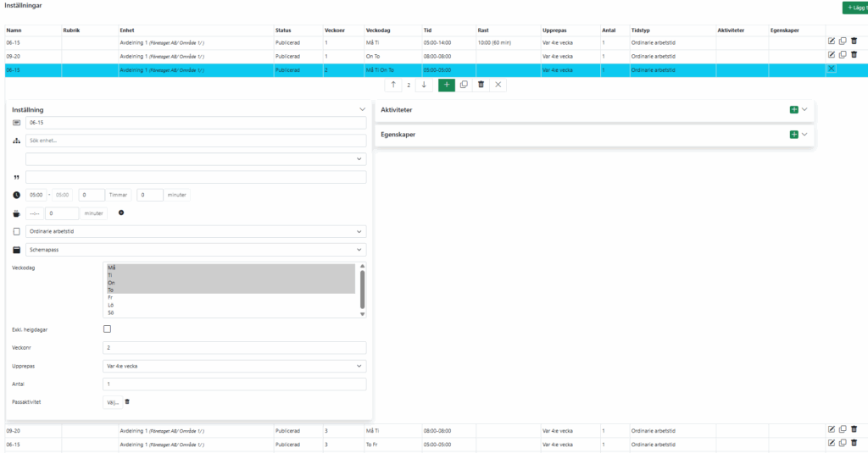Viewport: 868px width, 453px height.
Task: Click the Sök enhet search field
Action: pyautogui.click(x=195, y=141)
